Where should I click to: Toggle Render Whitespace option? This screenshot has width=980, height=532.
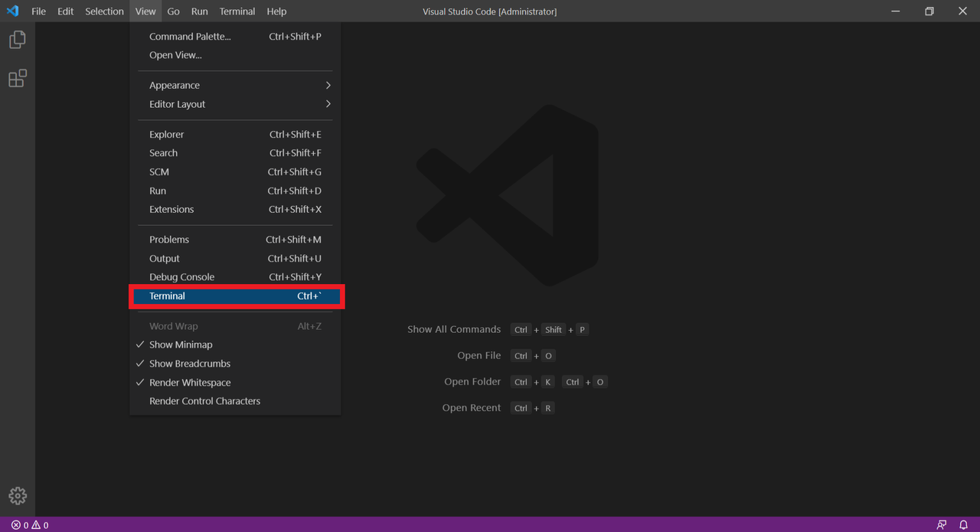[235, 383]
